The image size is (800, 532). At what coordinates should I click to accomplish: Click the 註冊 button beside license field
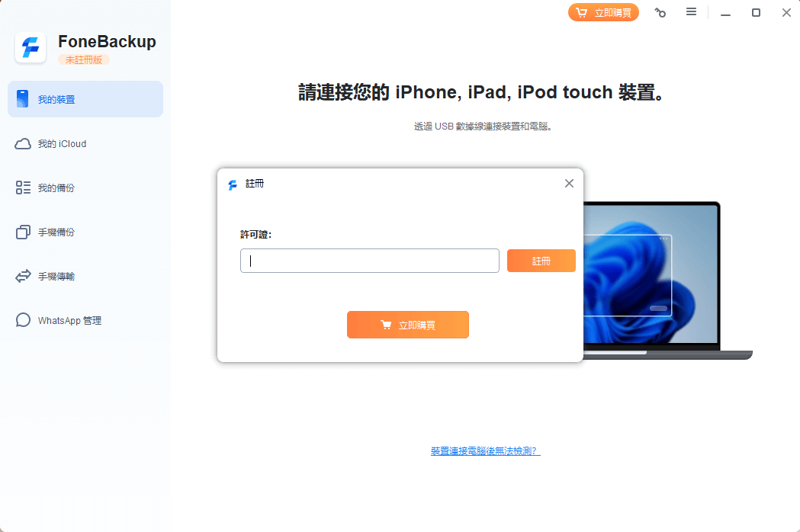541,261
